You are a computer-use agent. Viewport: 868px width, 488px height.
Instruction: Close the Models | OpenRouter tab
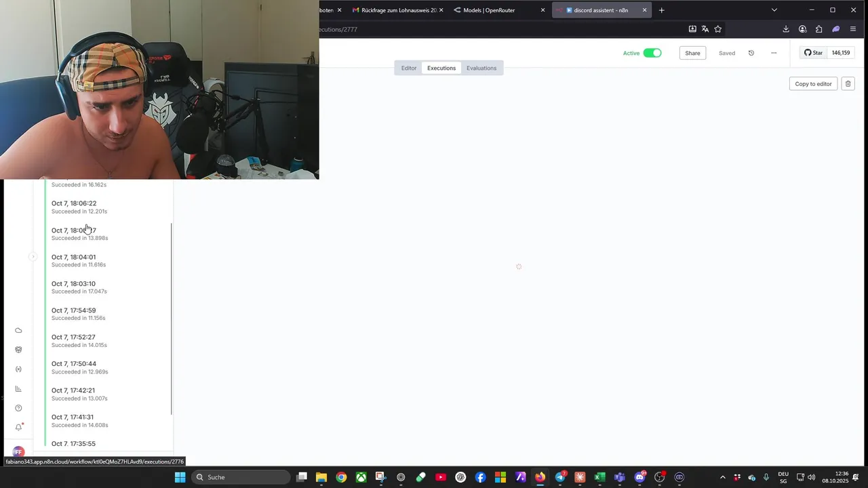[542, 10]
